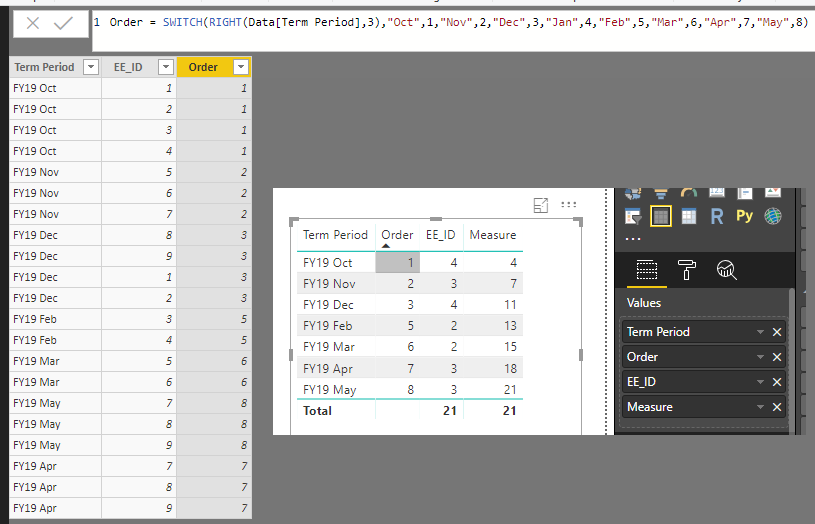The height and width of the screenshot is (524, 815).
Task: Select FY19 Nov row in table visual
Action: click(410, 284)
